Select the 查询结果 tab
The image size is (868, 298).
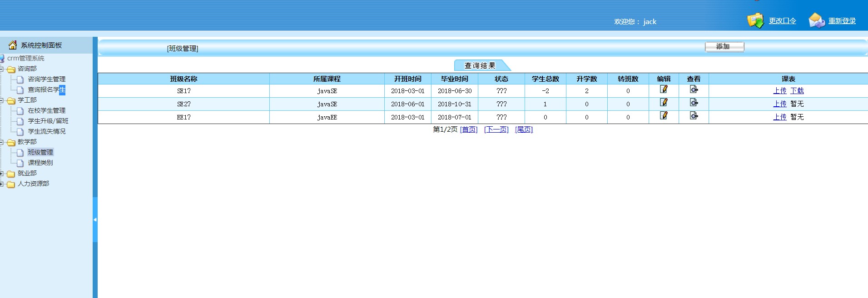(x=480, y=66)
